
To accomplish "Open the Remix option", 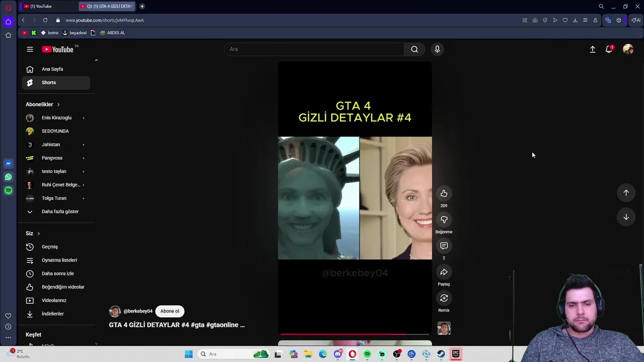I will (x=444, y=298).
